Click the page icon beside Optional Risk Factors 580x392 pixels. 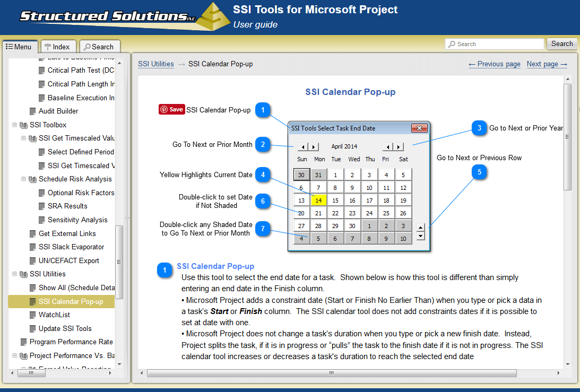(42, 193)
